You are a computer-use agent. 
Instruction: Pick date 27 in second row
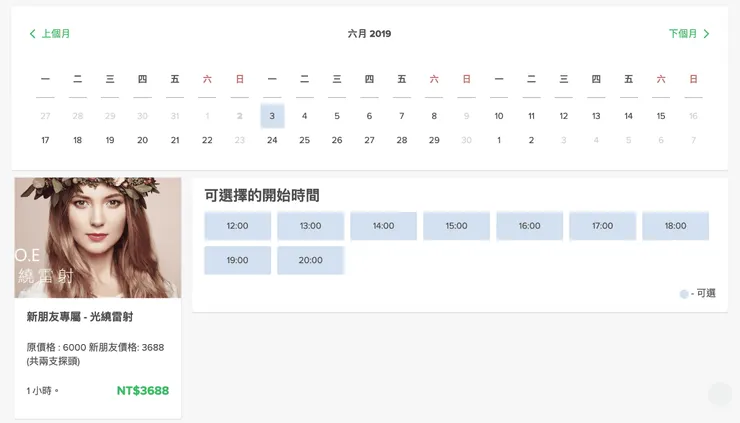tap(370, 140)
